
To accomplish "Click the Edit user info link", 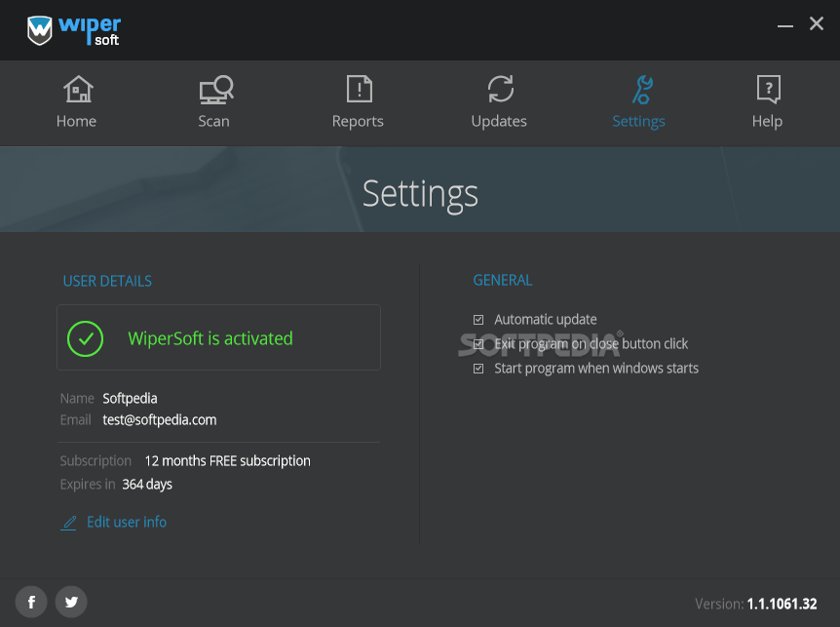I will pyautogui.click(x=127, y=522).
